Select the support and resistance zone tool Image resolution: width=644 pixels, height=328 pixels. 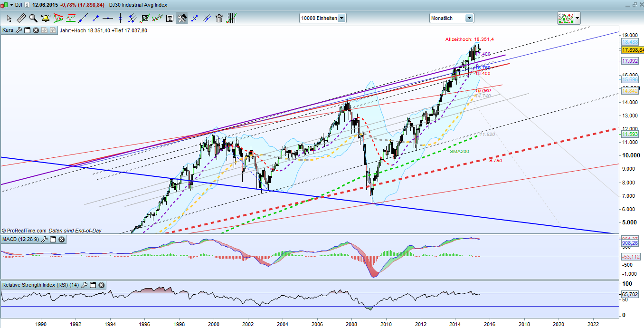[71, 19]
